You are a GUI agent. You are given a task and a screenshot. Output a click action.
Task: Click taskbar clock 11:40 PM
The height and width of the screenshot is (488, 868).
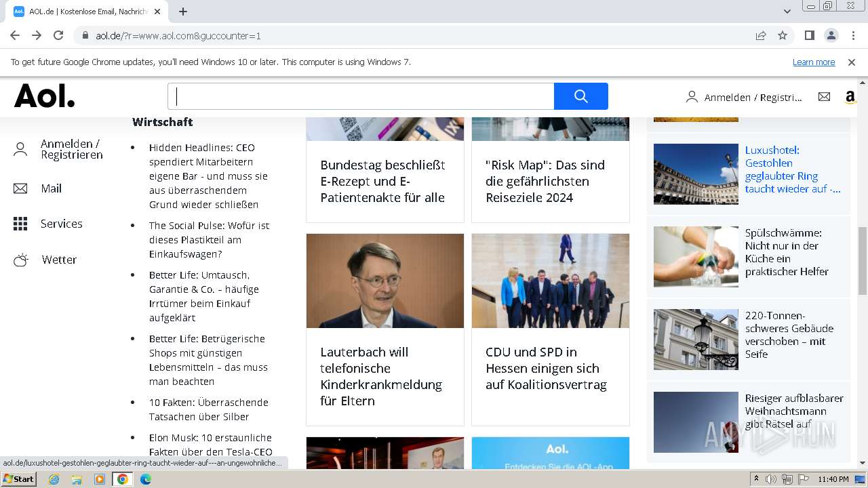(x=833, y=479)
